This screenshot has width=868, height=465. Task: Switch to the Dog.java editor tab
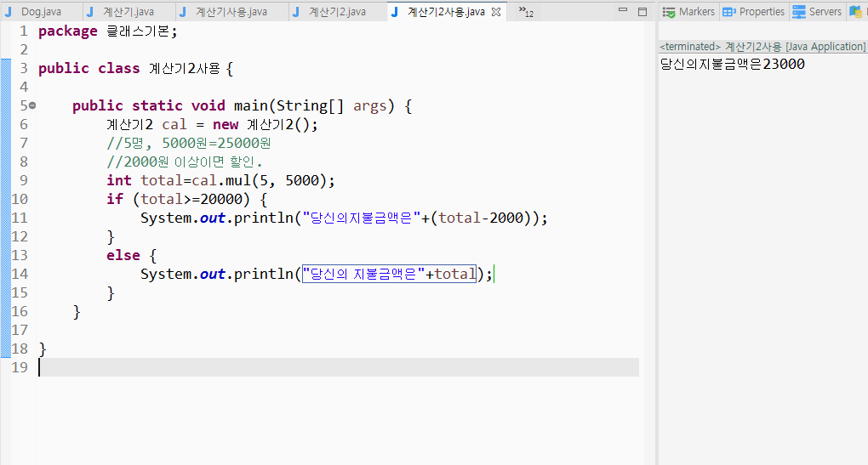[41, 12]
